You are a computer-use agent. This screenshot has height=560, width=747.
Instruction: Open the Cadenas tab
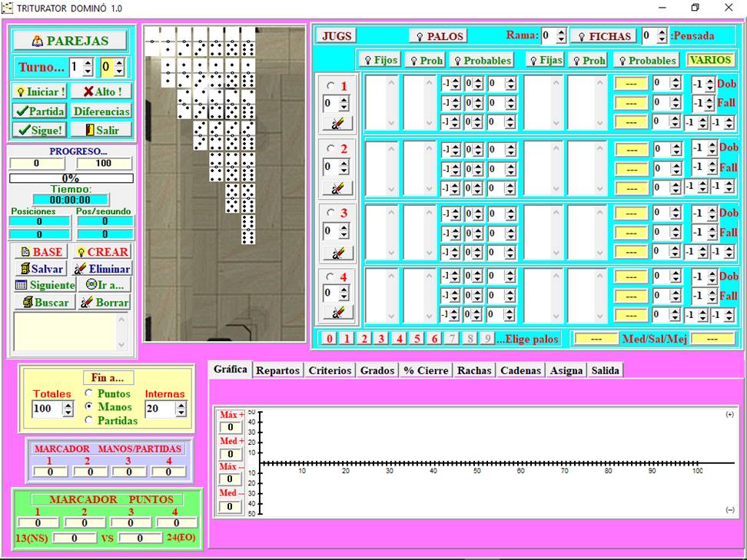coord(520,370)
